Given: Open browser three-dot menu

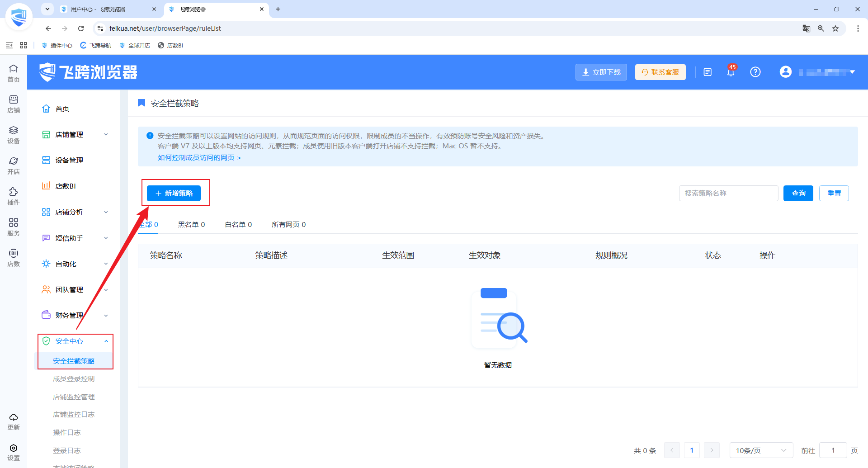Looking at the screenshot, I should point(858,28).
